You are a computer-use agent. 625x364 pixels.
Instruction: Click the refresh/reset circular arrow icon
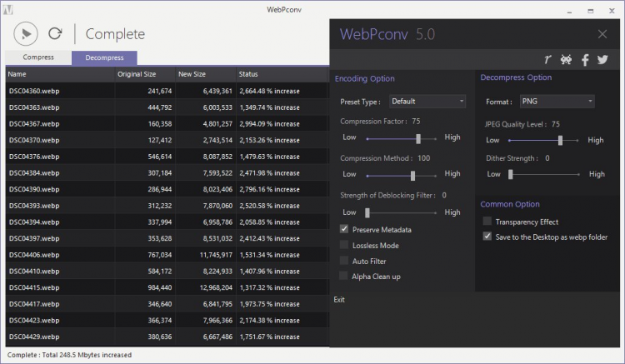[x=55, y=33]
